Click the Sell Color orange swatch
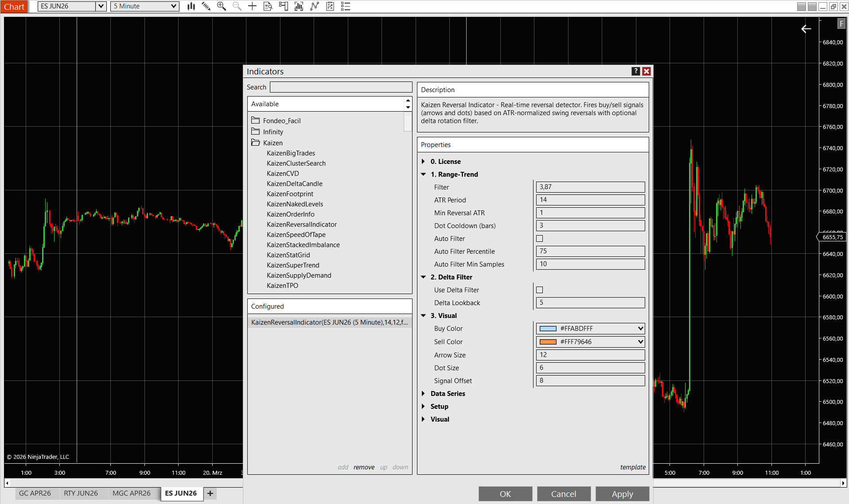 click(x=548, y=342)
